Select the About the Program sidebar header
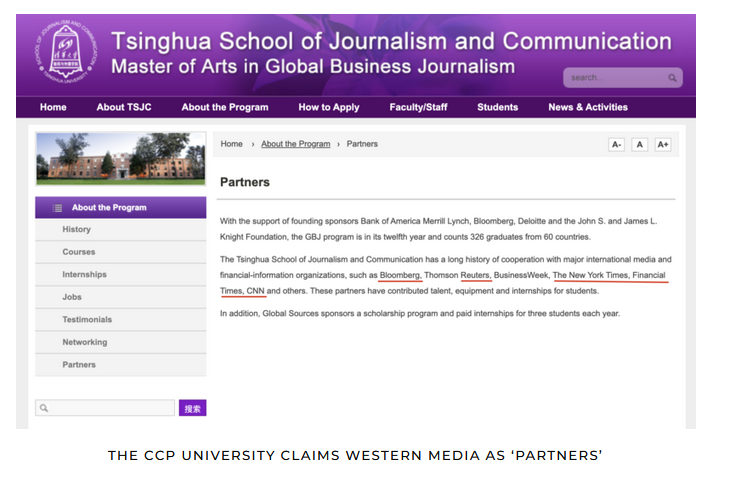 [121, 207]
